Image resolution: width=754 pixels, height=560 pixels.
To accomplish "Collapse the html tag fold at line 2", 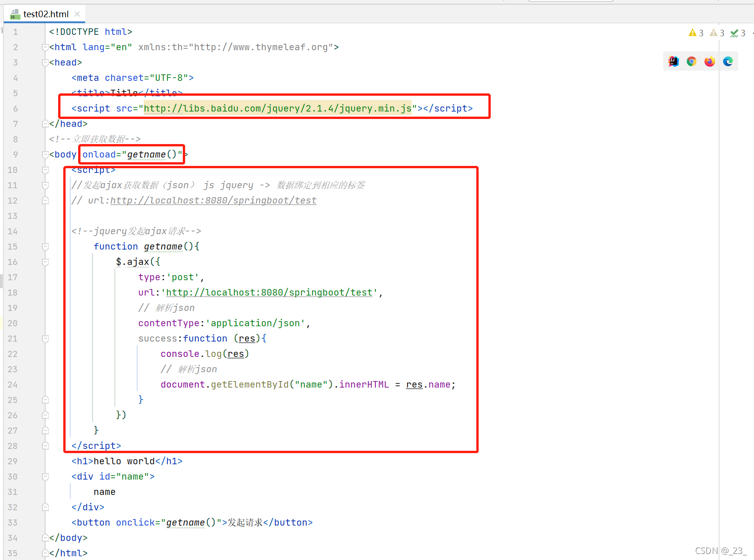I will 45,47.
